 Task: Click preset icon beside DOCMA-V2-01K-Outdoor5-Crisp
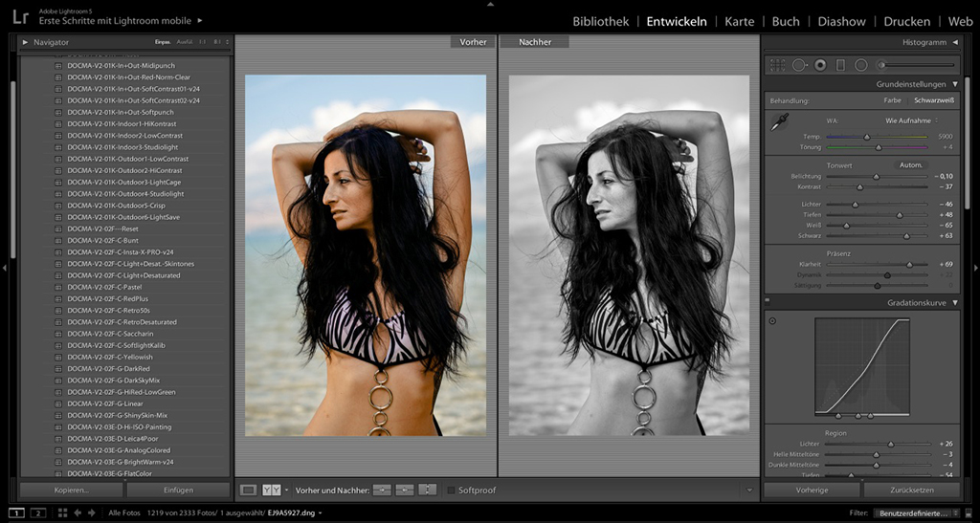pos(58,206)
